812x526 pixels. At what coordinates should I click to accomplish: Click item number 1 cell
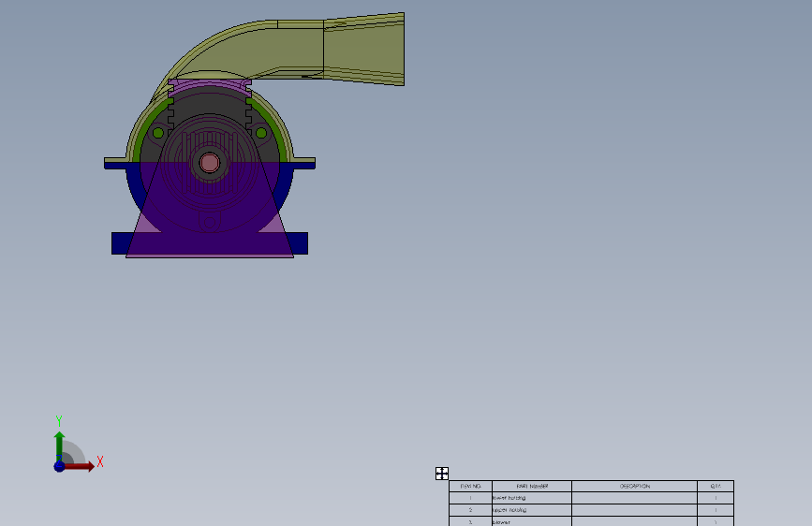(471, 498)
